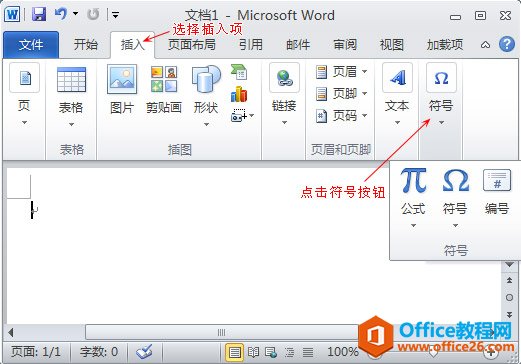Collapse the ribbon with the caret button
Screen dimensions: 521x364
(x=485, y=45)
